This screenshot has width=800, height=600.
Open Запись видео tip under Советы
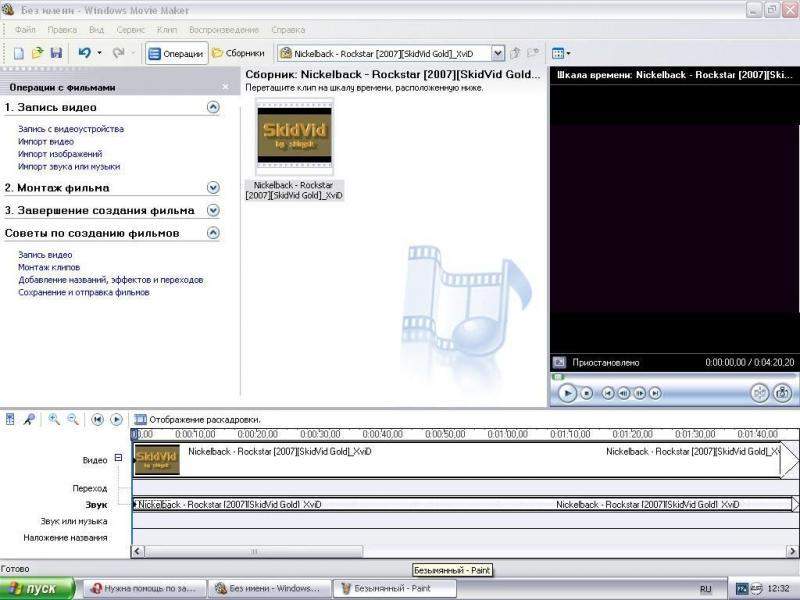point(45,255)
